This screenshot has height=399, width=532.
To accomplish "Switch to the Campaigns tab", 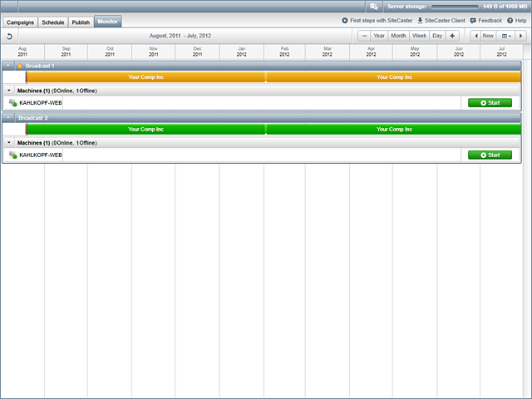I will pyautogui.click(x=21, y=22).
